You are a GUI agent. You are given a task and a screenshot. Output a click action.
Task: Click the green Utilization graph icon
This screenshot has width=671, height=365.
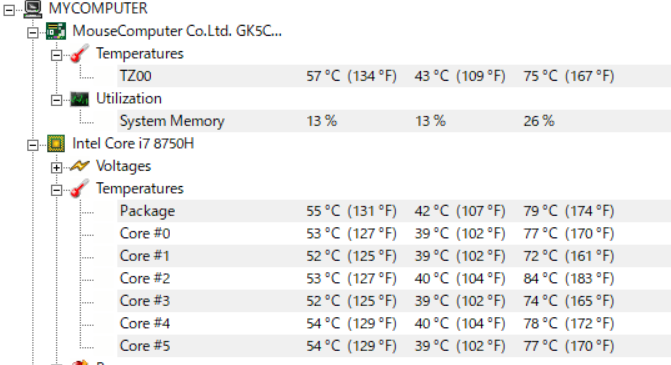click(x=79, y=99)
